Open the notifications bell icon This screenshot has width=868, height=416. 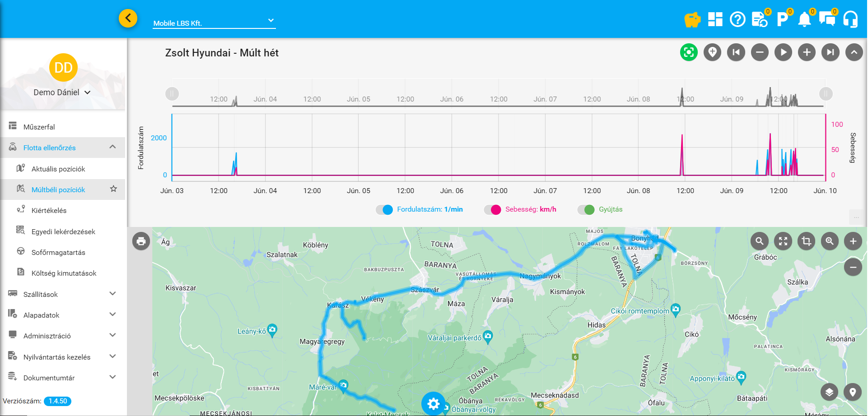click(804, 19)
